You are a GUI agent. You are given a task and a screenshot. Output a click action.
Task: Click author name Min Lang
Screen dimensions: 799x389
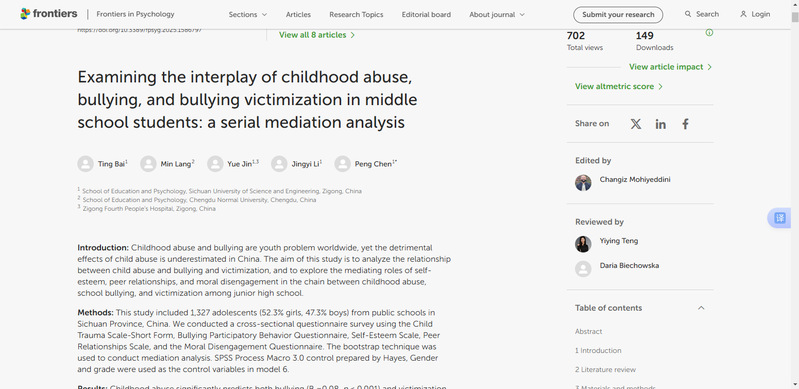point(176,164)
